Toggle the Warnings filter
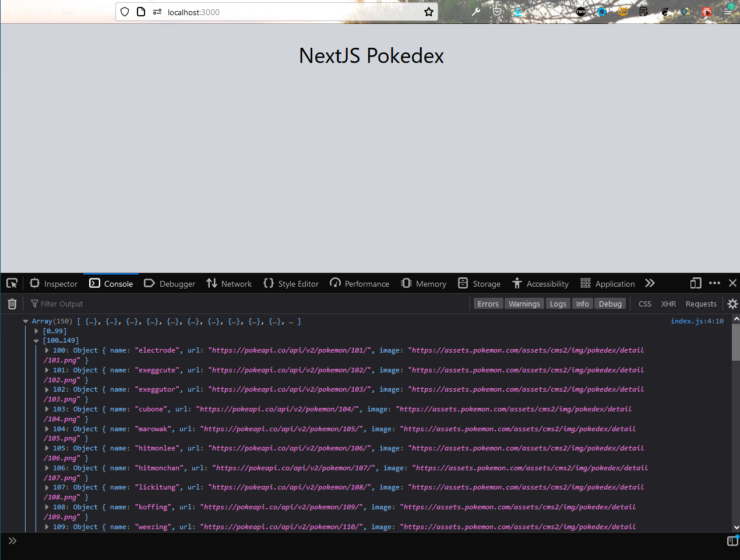This screenshot has height=560, width=740. pos(524,304)
